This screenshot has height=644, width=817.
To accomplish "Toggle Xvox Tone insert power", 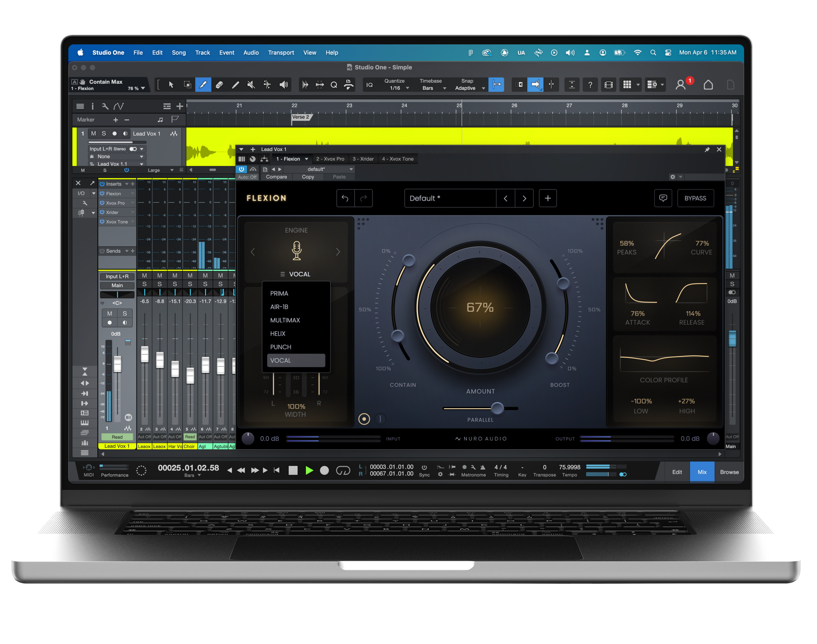I will coord(102,222).
